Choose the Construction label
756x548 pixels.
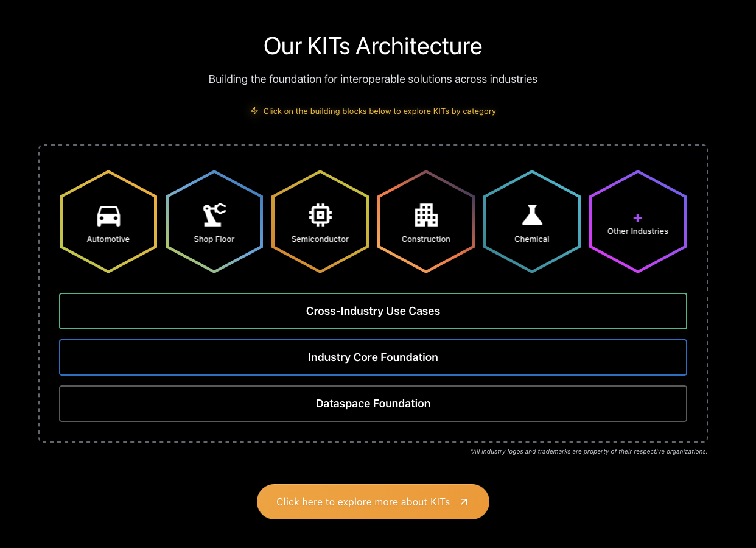[426, 239]
